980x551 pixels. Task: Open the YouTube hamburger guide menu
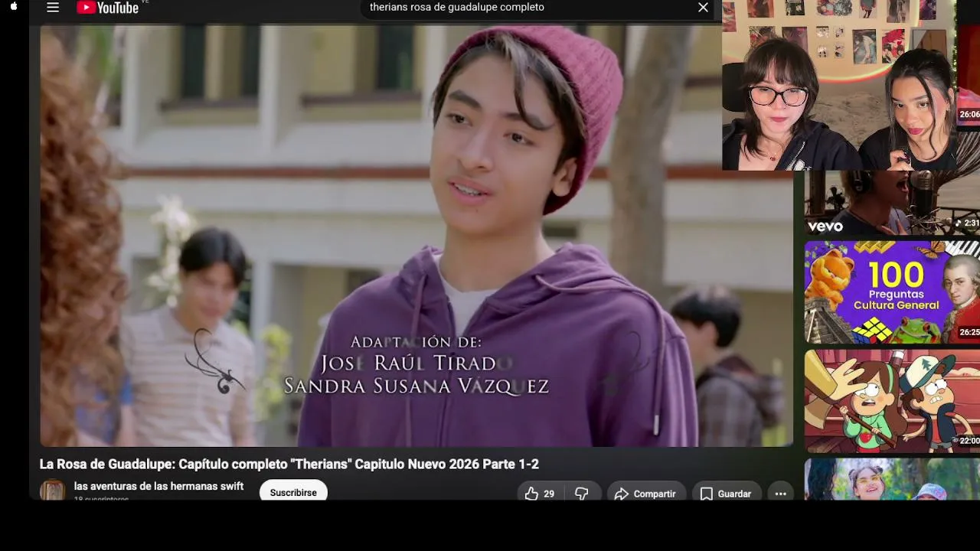[53, 8]
